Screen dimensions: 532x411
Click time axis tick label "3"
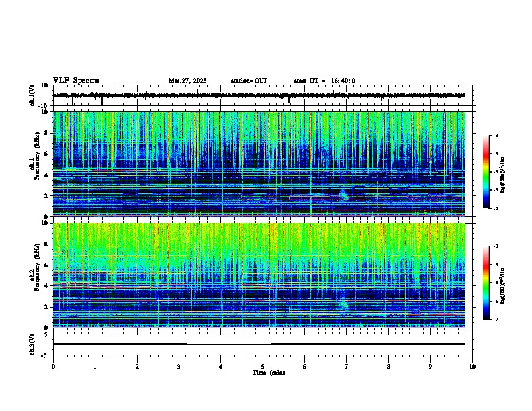179,367
